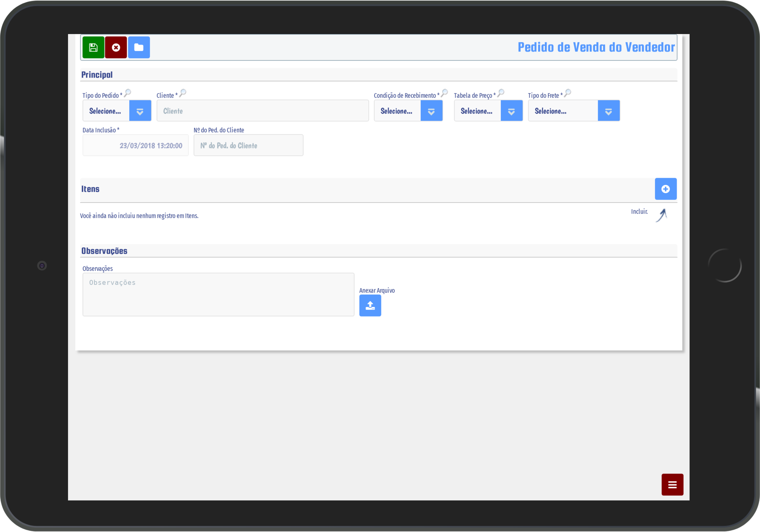Click the Anexar Arquivo upload icon
Screen dimensions: 760x532
(370, 305)
